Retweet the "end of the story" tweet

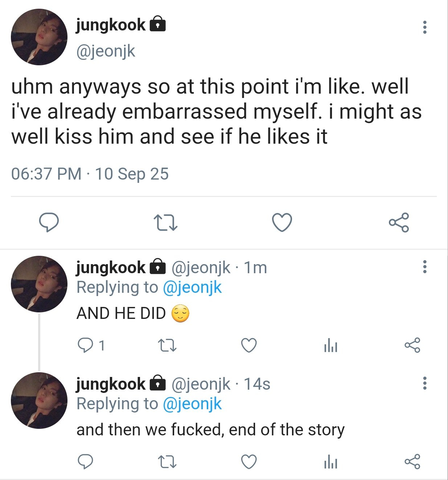pyautogui.click(x=168, y=462)
